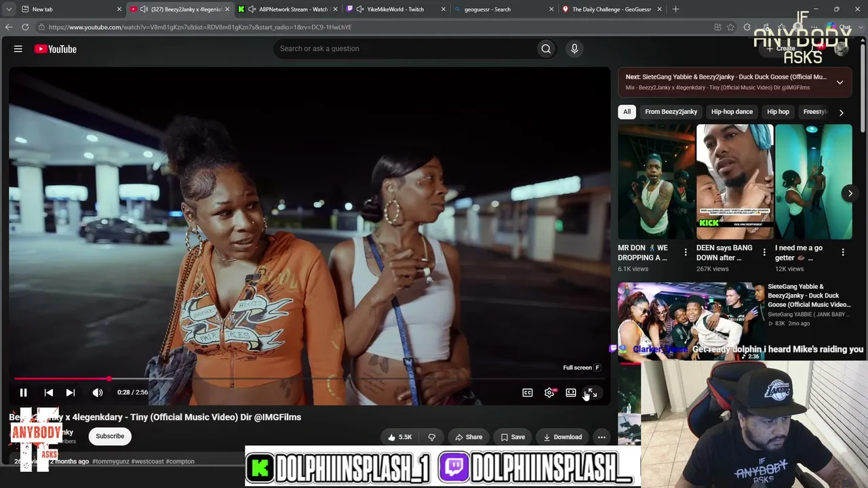Reload the current page
The width and height of the screenshot is (868, 488).
click(25, 27)
